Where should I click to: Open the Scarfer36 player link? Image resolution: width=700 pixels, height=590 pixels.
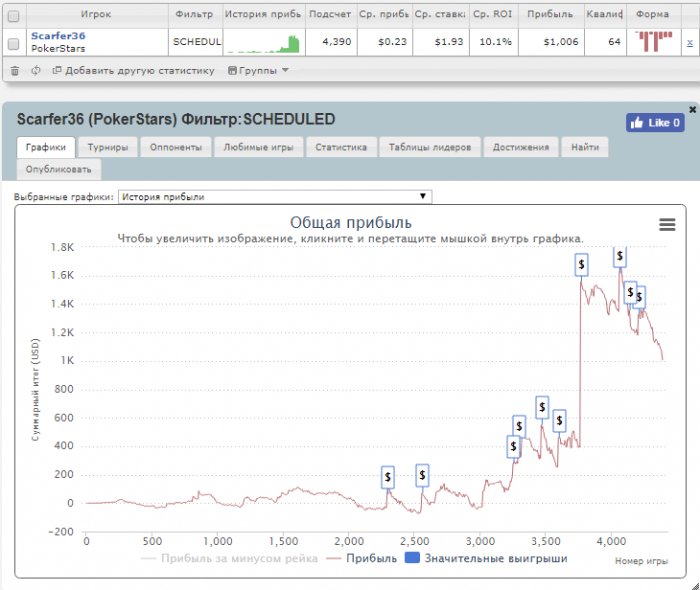click(58, 36)
